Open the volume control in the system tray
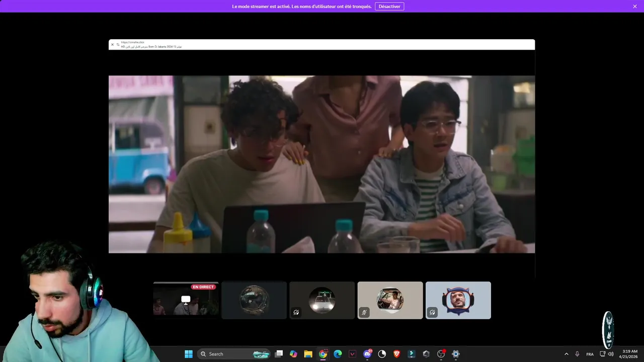 [610, 354]
